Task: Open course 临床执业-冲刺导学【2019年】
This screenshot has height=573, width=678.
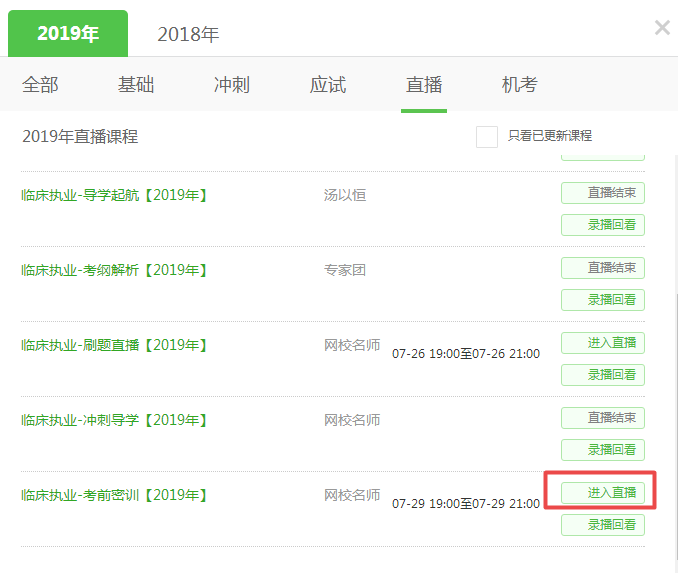Action: 115,420
